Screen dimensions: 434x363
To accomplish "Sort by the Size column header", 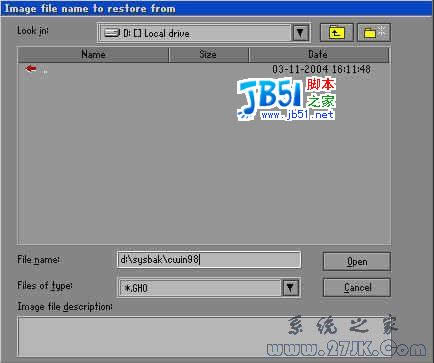I will tap(209, 54).
